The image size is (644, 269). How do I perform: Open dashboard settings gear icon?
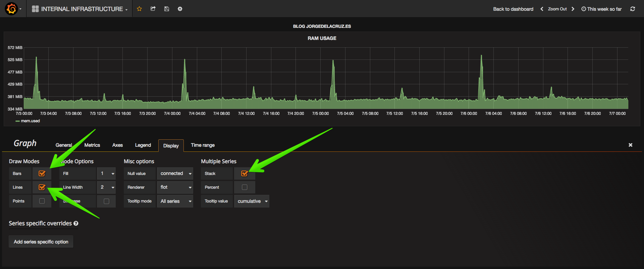pos(180,9)
